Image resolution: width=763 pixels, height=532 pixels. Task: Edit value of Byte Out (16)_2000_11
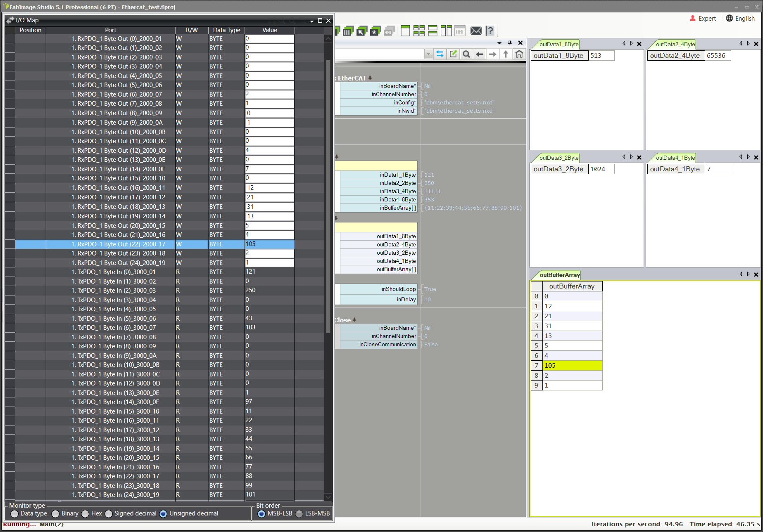pos(269,188)
